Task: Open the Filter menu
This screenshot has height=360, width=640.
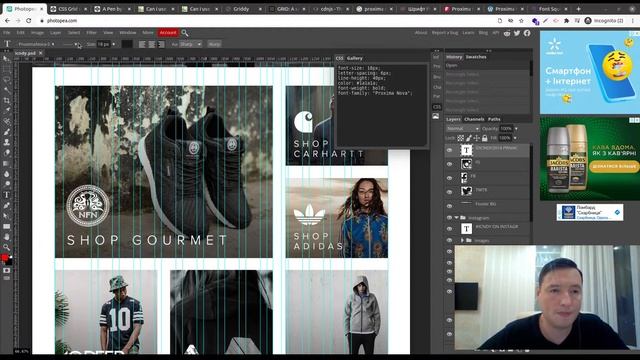Action: tap(91, 33)
